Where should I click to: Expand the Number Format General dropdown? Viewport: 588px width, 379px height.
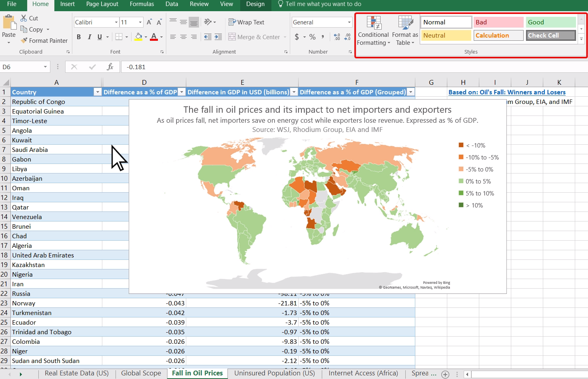click(x=349, y=22)
